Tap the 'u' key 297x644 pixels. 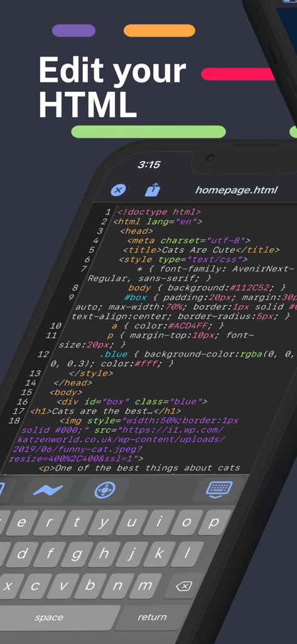pyautogui.click(x=131, y=523)
